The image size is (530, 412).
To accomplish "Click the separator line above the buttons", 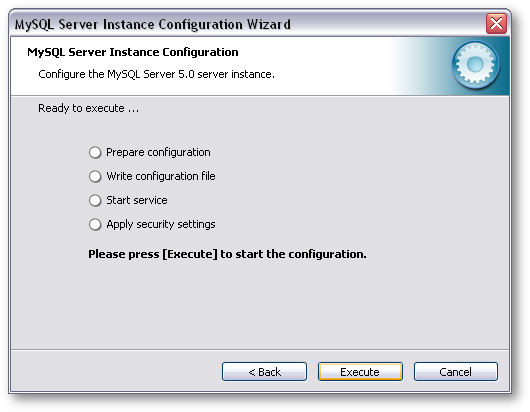I will (x=260, y=349).
